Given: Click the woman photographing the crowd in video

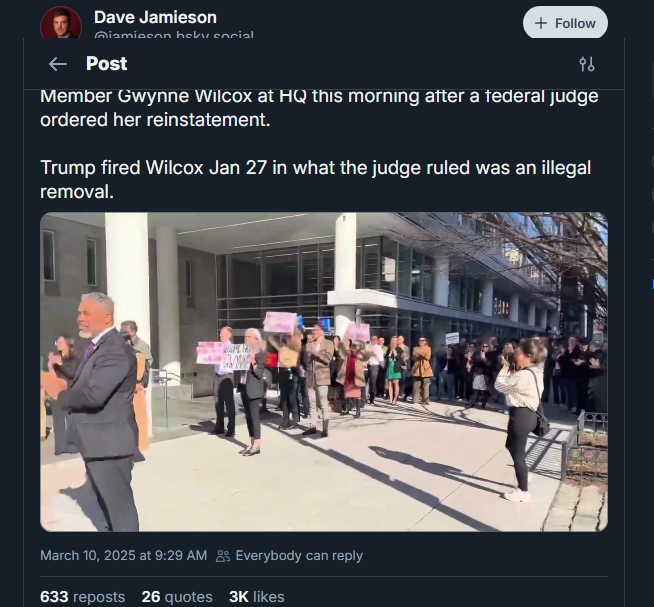Looking at the screenshot, I should (521, 419).
